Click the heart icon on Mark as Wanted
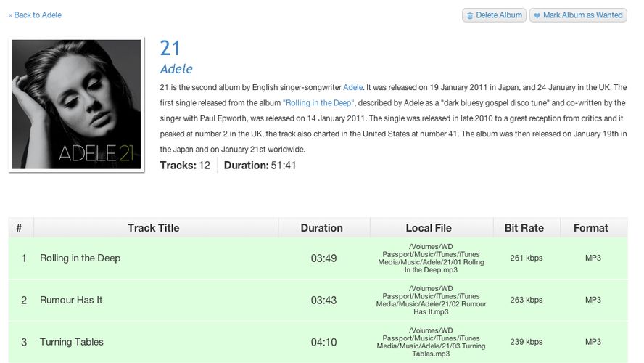The image size is (644, 363). (537, 16)
